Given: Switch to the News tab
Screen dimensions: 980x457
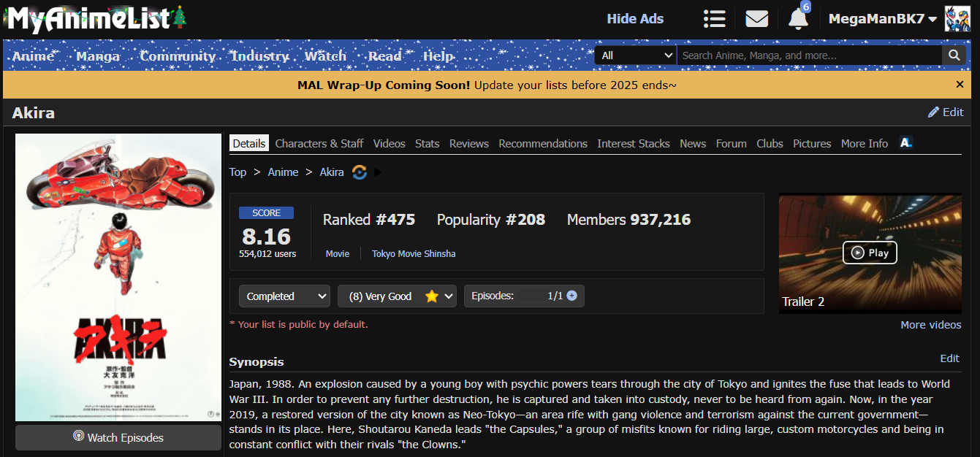Looking at the screenshot, I should (693, 144).
